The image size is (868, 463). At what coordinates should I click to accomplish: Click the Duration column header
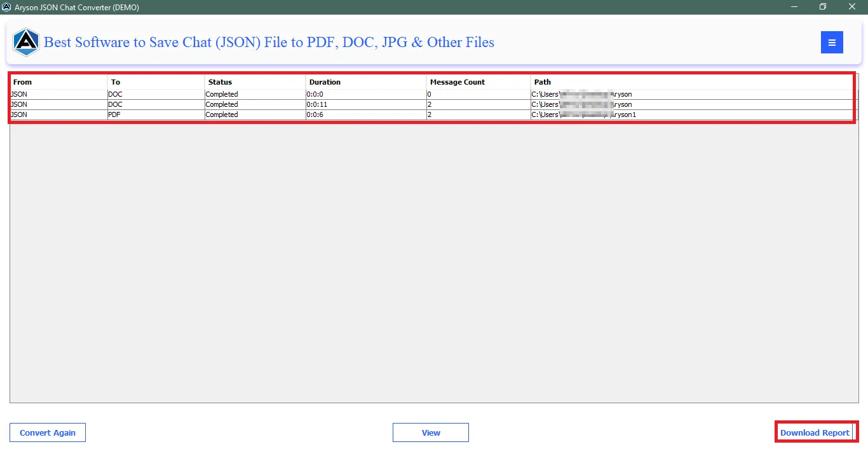point(366,82)
